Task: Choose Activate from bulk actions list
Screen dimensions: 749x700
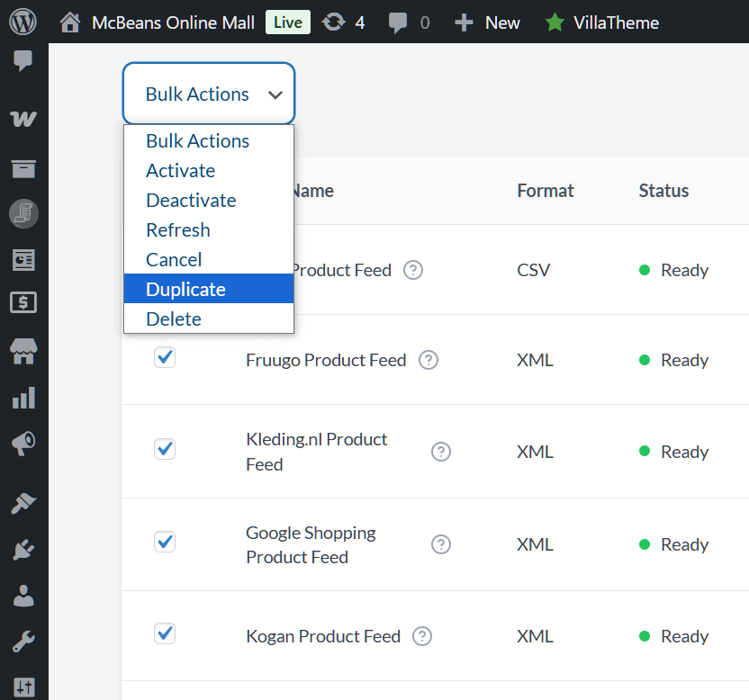Action: point(209,170)
